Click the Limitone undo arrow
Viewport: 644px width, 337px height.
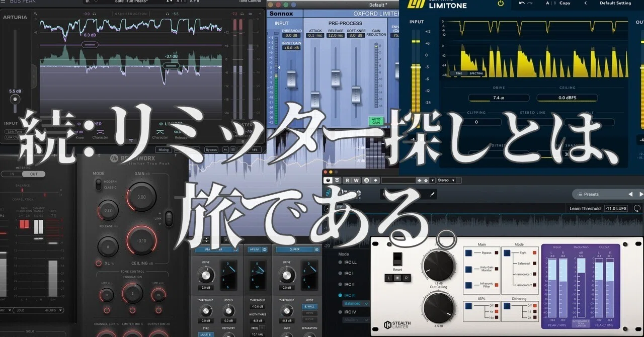(522, 3)
